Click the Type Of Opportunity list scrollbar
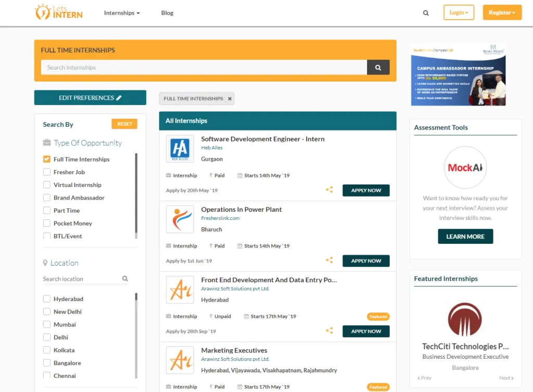The width and height of the screenshot is (533, 392). point(136,196)
